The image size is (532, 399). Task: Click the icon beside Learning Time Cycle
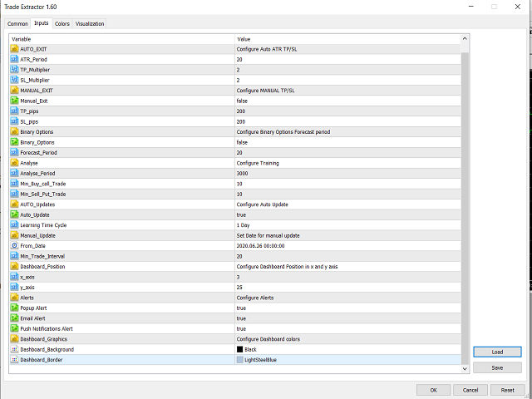click(14, 225)
